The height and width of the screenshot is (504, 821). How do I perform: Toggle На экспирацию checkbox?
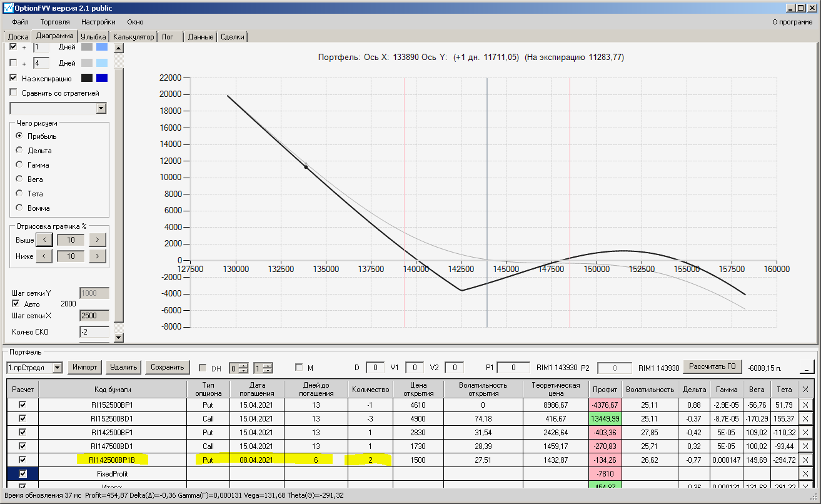pos(13,78)
